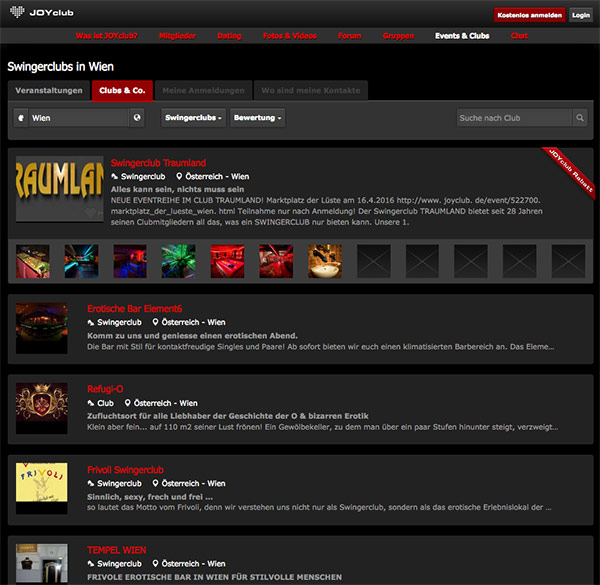Click the location icon beside the Wien field
The width and height of the screenshot is (600, 585).
(x=21, y=118)
